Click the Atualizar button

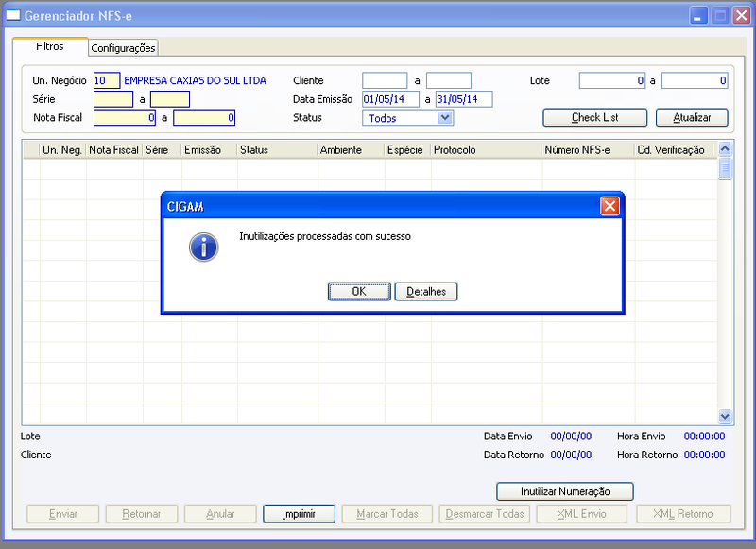coord(692,117)
